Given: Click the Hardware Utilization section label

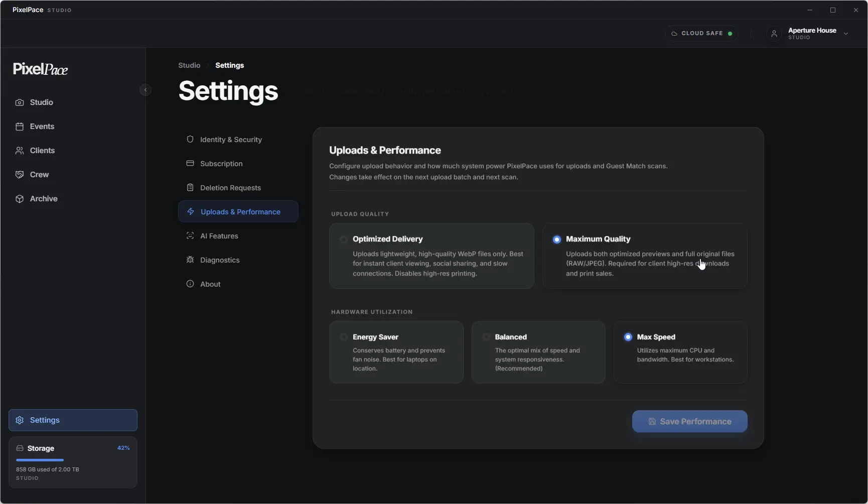Looking at the screenshot, I should click(372, 312).
